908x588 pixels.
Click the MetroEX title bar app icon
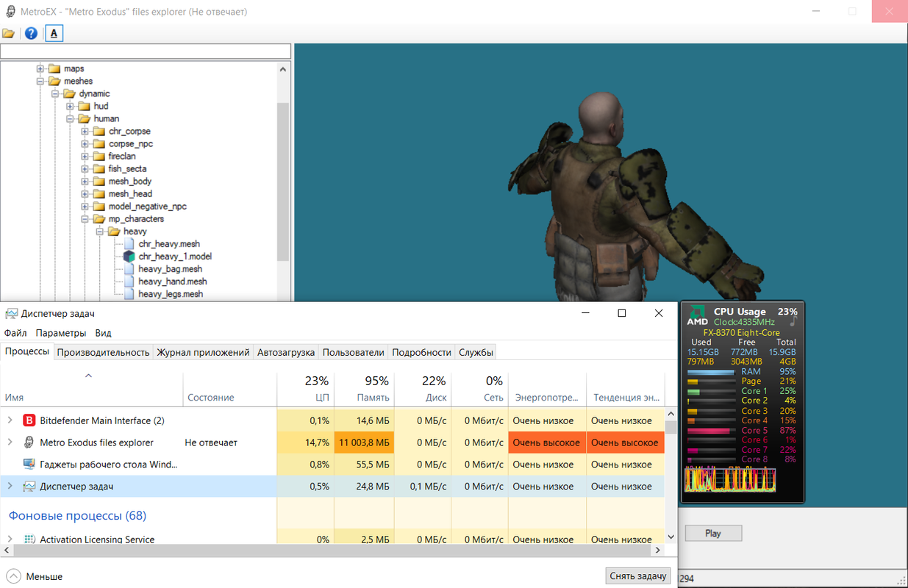coord(10,12)
